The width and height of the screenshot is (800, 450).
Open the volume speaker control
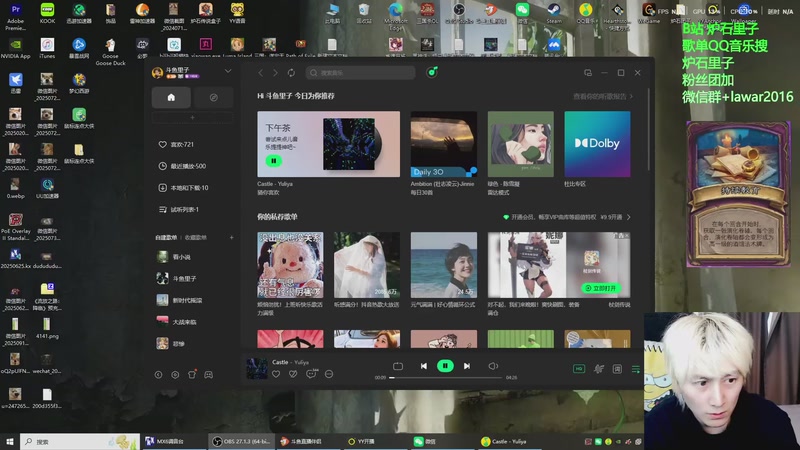tap(493, 366)
